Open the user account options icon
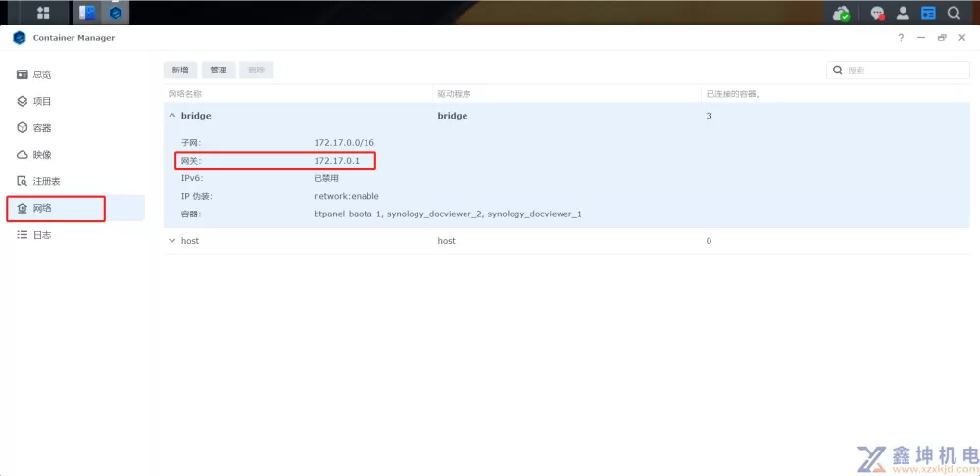Screen dimensions: 980x476 [x=903, y=13]
